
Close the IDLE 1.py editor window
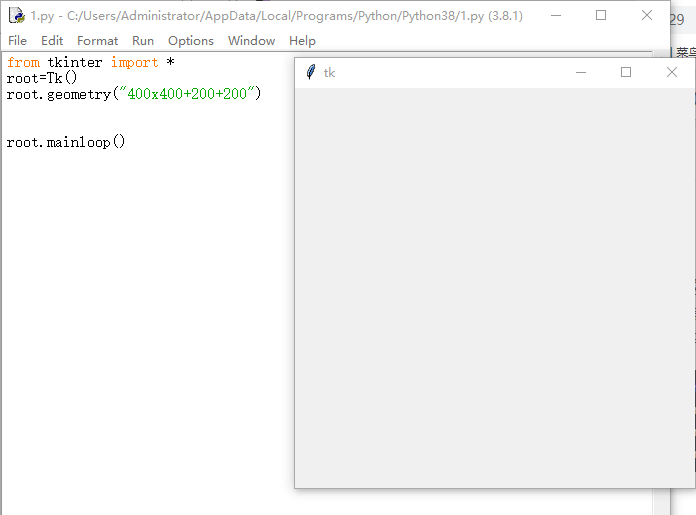click(x=647, y=16)
